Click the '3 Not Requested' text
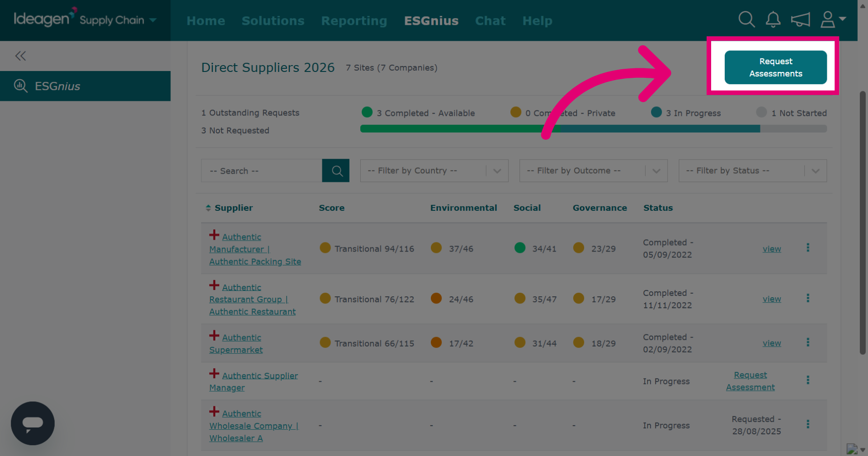 235,130
